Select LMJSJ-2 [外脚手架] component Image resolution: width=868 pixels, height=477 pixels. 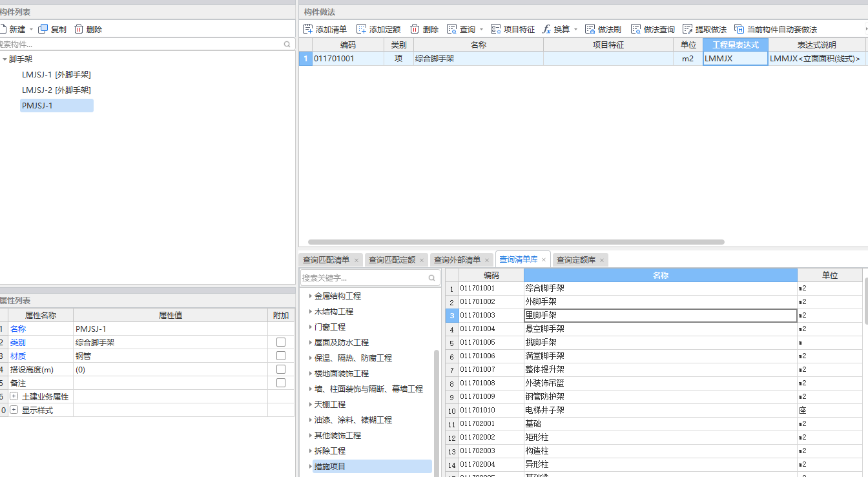click(56, 90)
